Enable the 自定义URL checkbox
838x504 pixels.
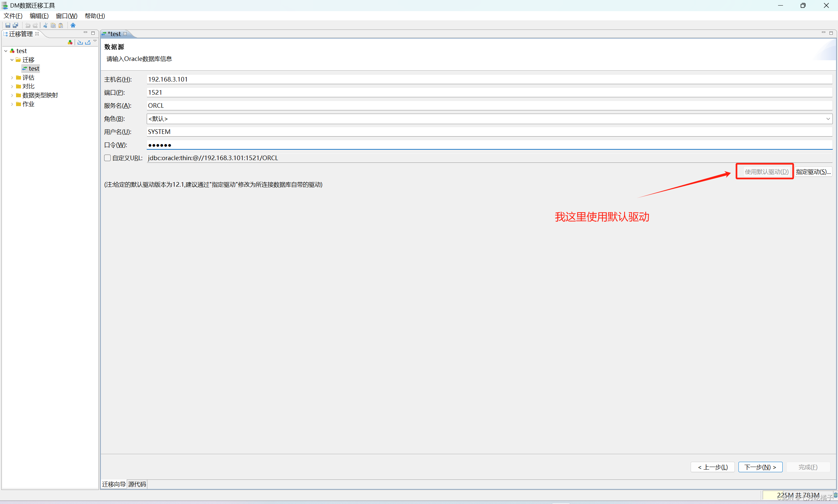(107, 158)
